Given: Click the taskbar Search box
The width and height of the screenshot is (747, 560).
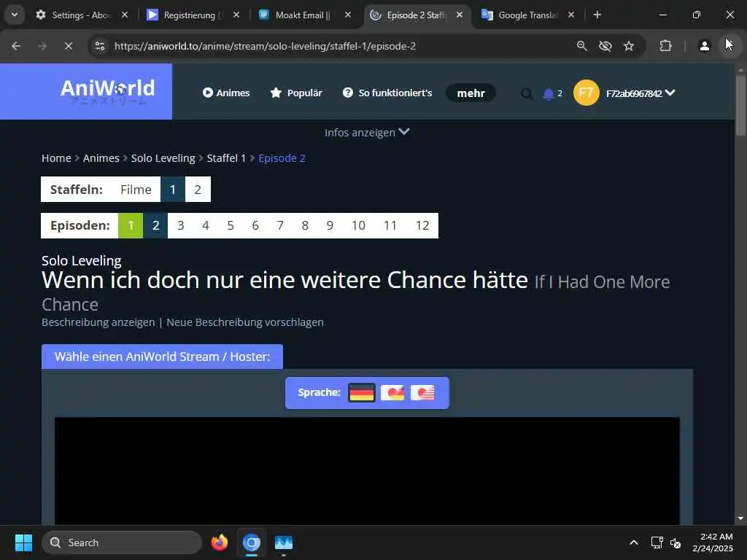Looking at the screenshot, I should pyautogui.click(x=122, y=542).
